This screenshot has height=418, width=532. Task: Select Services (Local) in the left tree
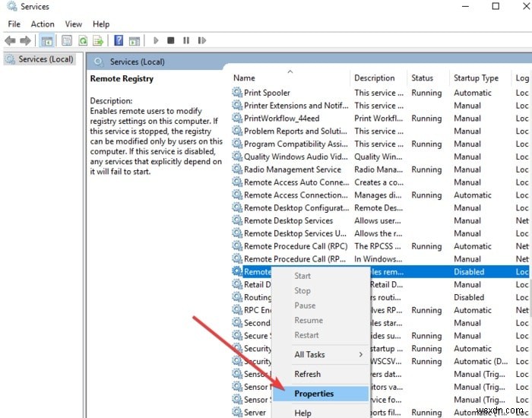[46, 59]
